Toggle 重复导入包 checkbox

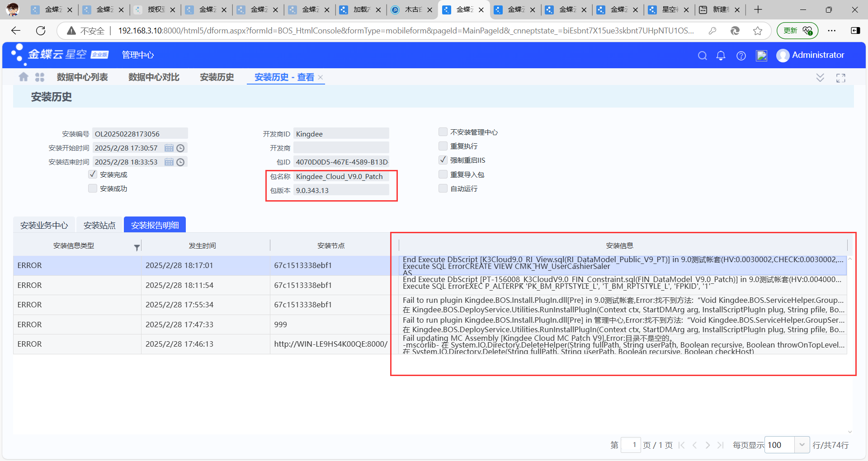pyautogui.click(x=443, y=174)
